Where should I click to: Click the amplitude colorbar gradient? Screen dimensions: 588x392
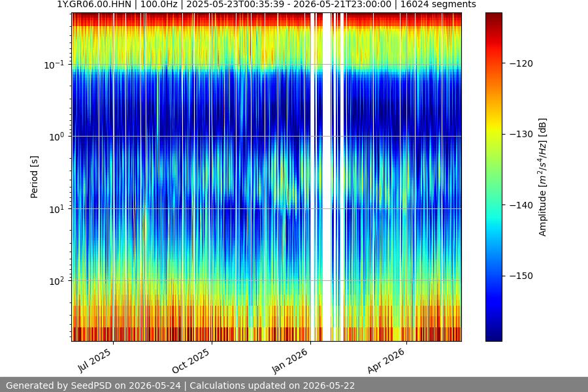(x=493, y=177)
